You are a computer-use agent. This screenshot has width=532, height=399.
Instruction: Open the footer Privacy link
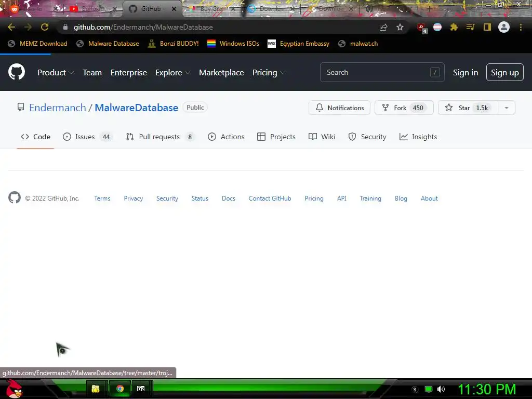click(x=134, y=198)
